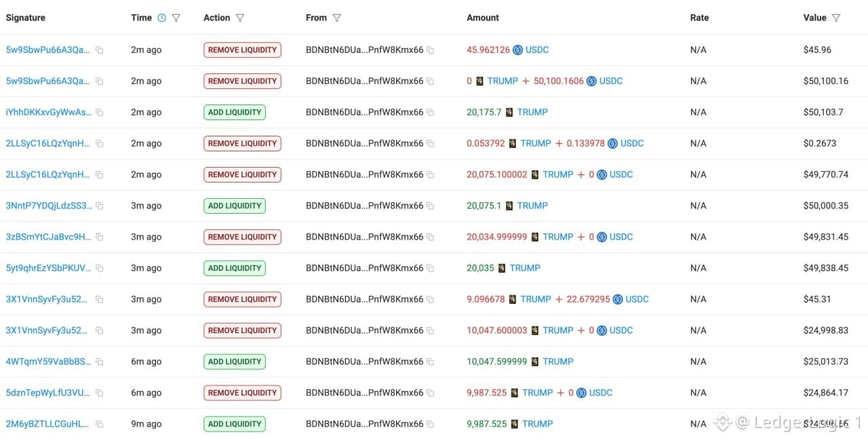Toggle time format via clock icon
The width and height of the screenshot is (868, 439).
(161, 18)
